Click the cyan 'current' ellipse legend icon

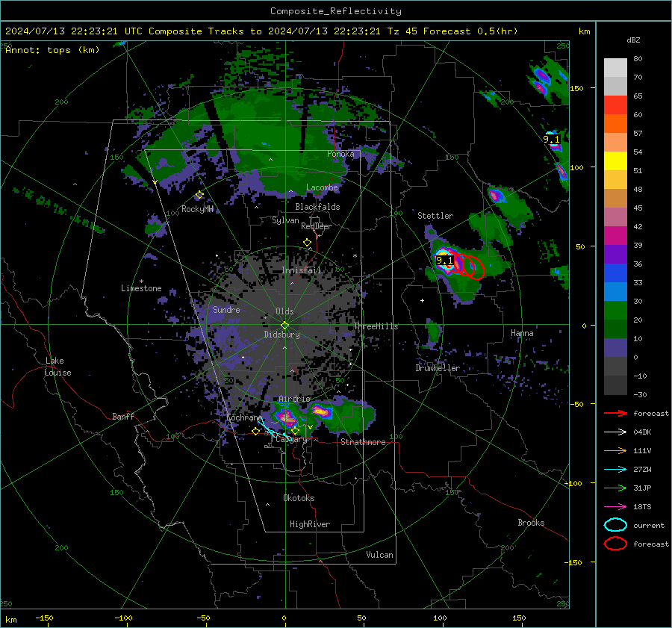(x=615, y=525)
